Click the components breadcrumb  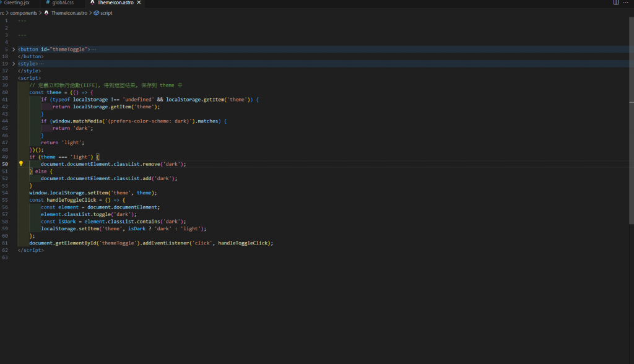pos(24,13)
